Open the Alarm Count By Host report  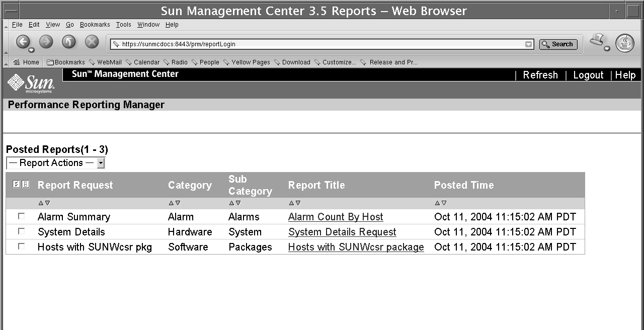point(336,217)
